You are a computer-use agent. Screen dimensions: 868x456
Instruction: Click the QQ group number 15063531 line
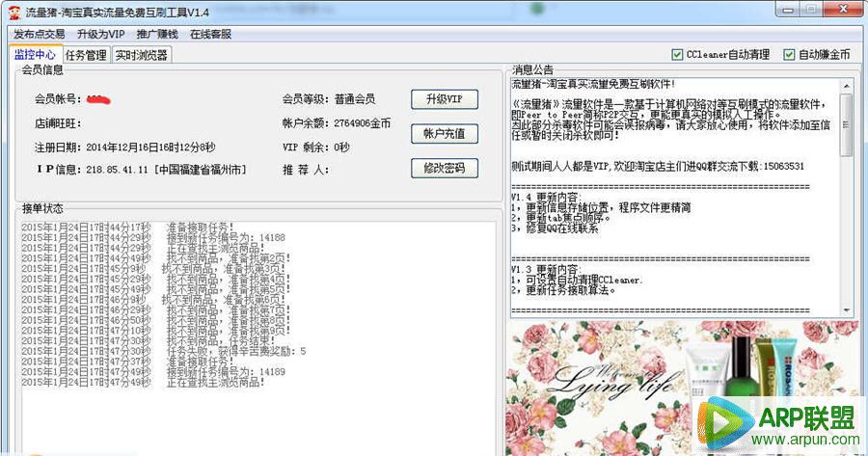[x=658, y=166]
